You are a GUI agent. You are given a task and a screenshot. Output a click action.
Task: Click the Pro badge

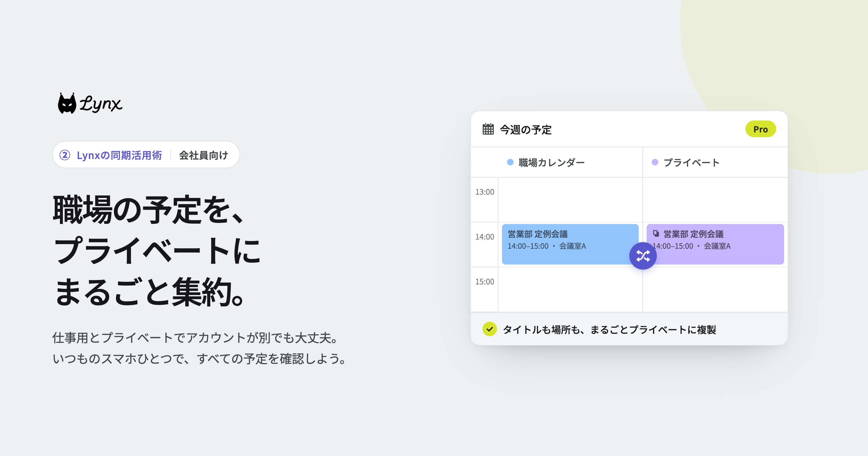point(760,129)
